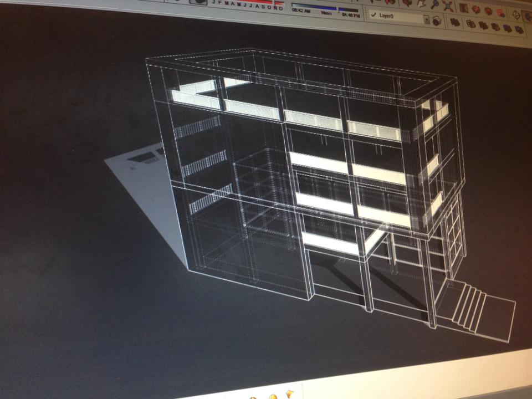The height and width of the screenshot is (399, 532).
Task: Click the red-and-blue toolbar icon
Action: pyautogui.click(x=501, y=13)
